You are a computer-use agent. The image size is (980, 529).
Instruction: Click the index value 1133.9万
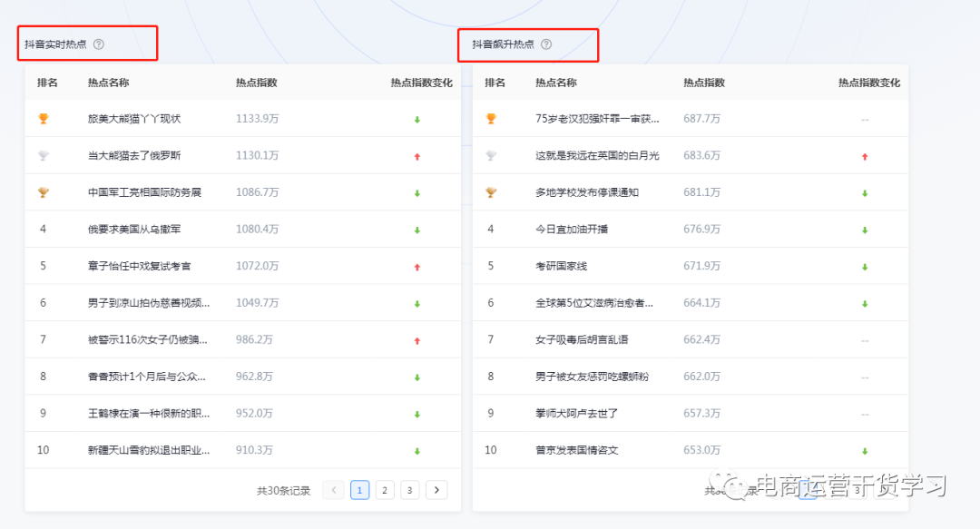pyautogui.click(x=257, y=119)
